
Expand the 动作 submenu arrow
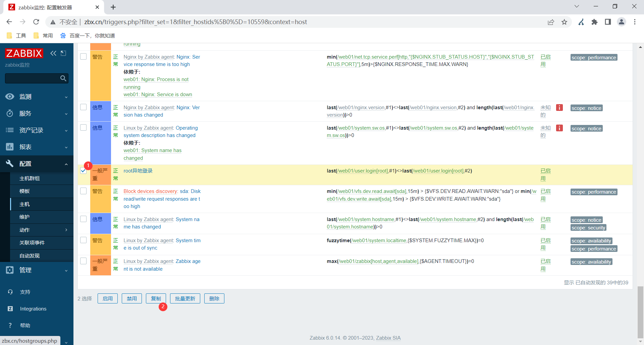click(x=66, y=230)
